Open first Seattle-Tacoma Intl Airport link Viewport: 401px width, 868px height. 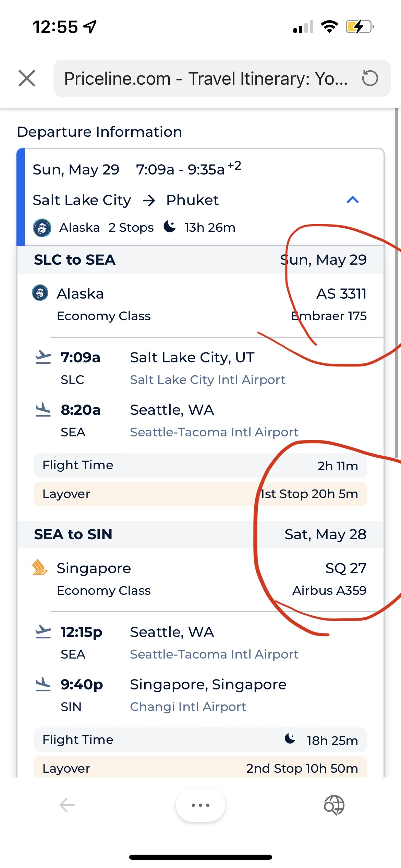coord(214,432)
